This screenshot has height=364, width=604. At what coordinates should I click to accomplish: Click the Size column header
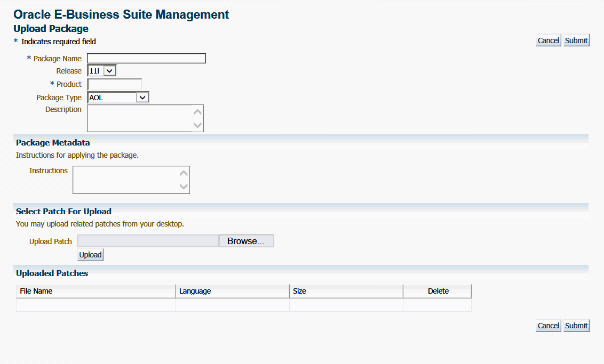click(x=346, y=292)
